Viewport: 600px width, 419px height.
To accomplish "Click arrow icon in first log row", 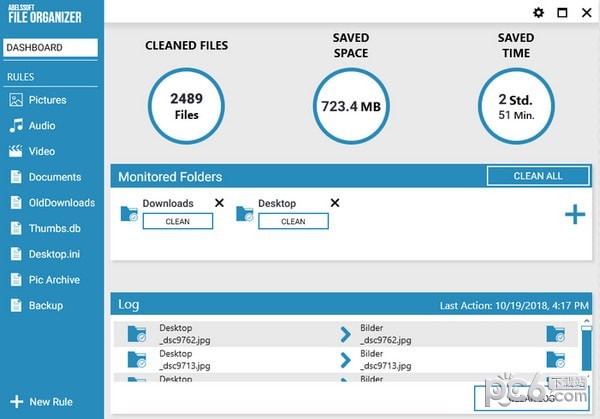I will click(x=345, y=334).
